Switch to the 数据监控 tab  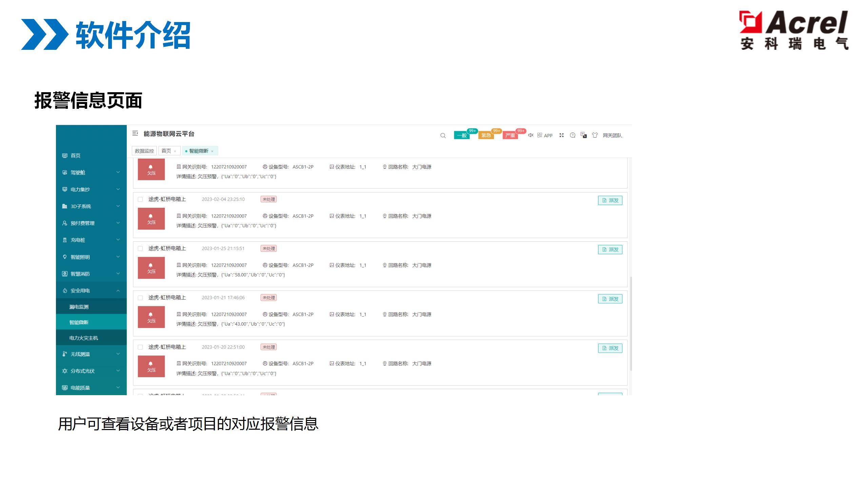click(x=144, y=151)
